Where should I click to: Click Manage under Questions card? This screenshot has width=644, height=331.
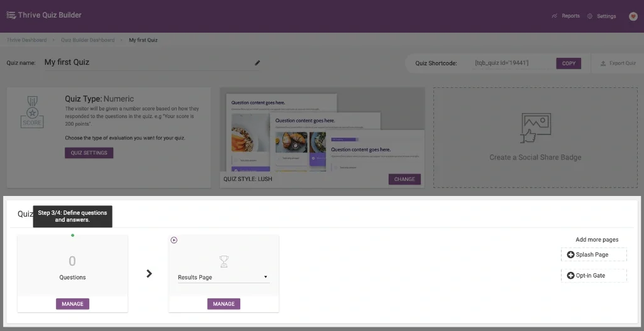point(72,304)
